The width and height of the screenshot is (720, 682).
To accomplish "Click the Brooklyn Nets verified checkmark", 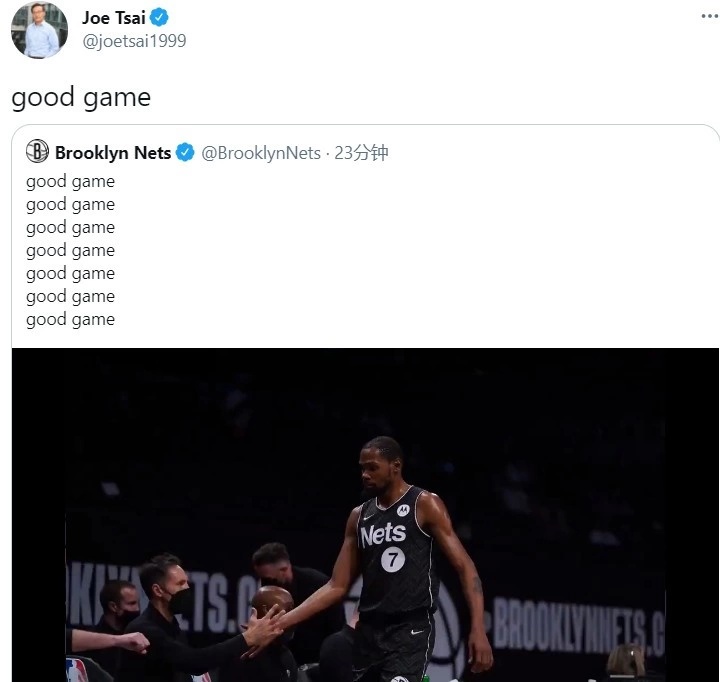I will pyautogui.click(x=185, y=153).
